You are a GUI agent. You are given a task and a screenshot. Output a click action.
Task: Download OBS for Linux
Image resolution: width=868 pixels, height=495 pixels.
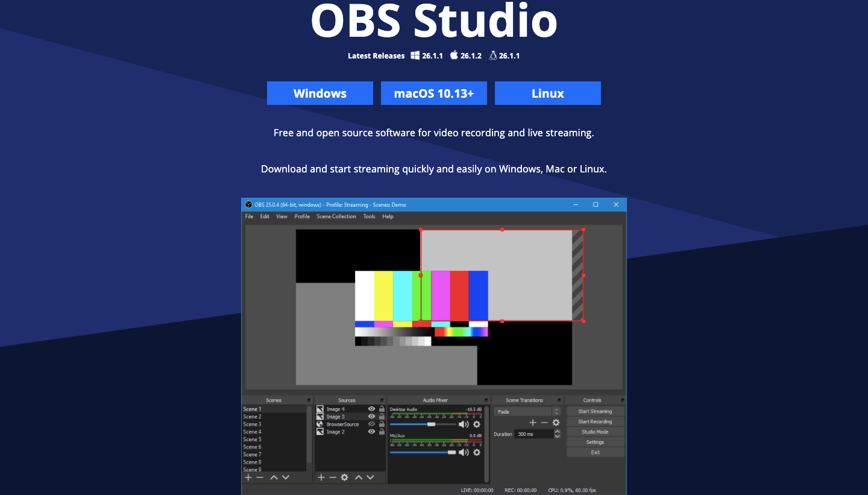[547, 93]
